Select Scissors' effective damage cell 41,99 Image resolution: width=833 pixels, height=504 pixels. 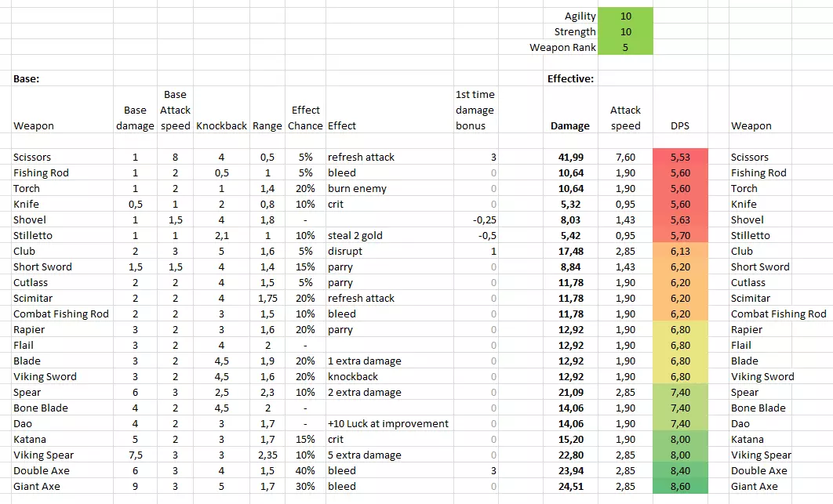coord(570,158)
